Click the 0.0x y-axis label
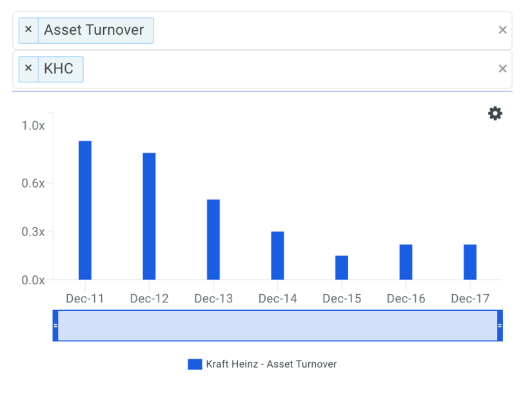 (x=33, y=281)
